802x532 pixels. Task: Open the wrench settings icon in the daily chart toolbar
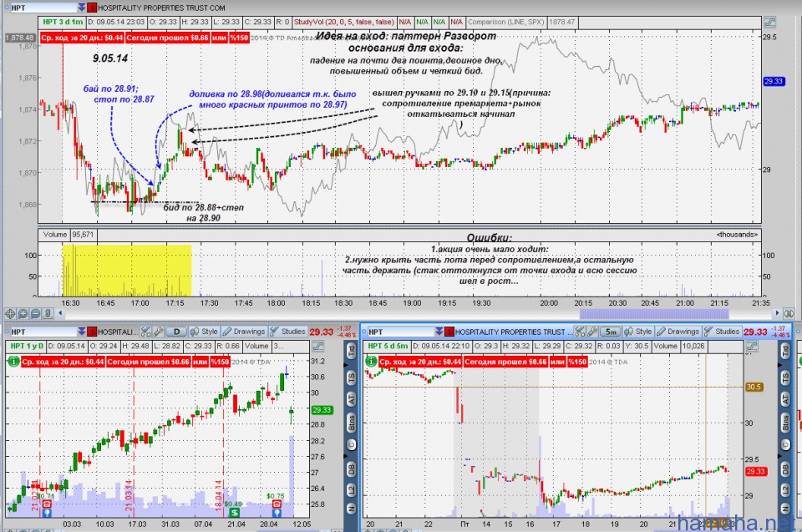point(158,332)
